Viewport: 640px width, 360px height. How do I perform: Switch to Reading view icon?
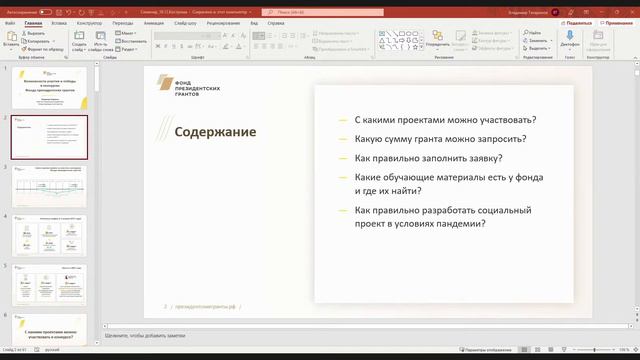tap(551, 350)
